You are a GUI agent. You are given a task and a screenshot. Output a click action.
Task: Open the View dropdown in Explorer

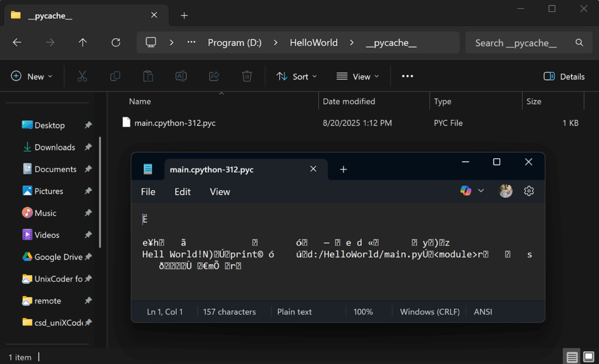[x=358, y=76]
